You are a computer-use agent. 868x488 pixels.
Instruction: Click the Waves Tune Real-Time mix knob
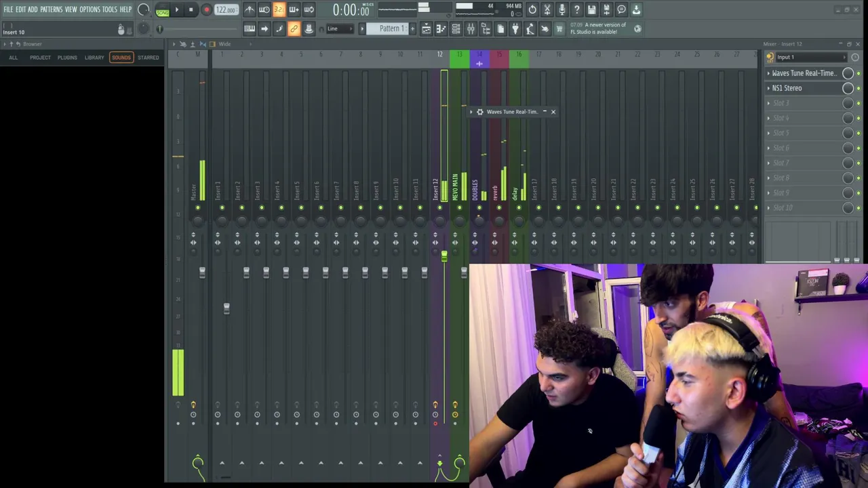coord(848,73)
